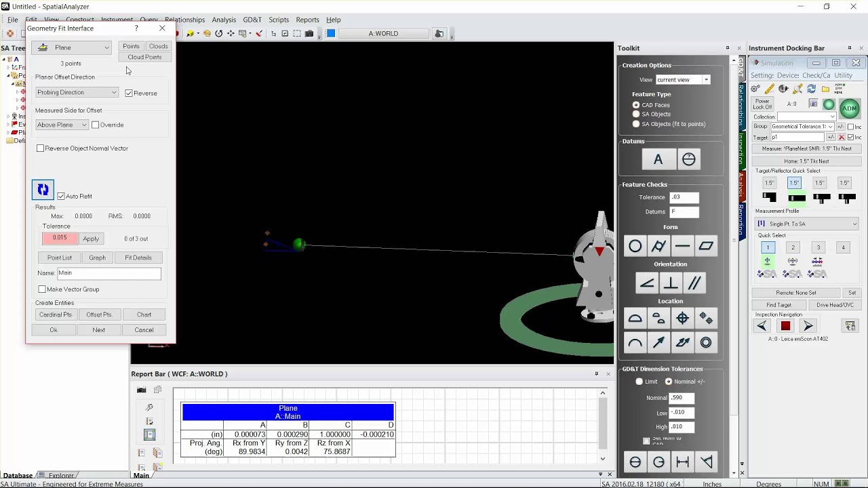Select the CAD Faces radio button

click(636, 105)
